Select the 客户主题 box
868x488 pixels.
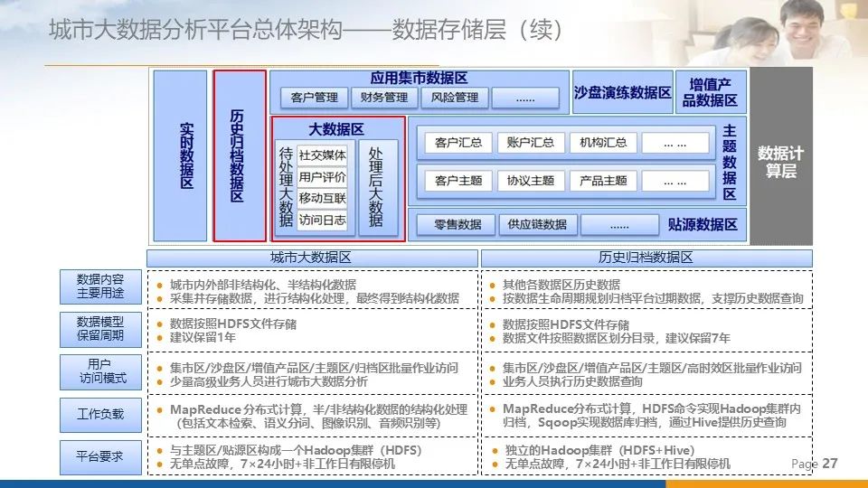point(458,181)
